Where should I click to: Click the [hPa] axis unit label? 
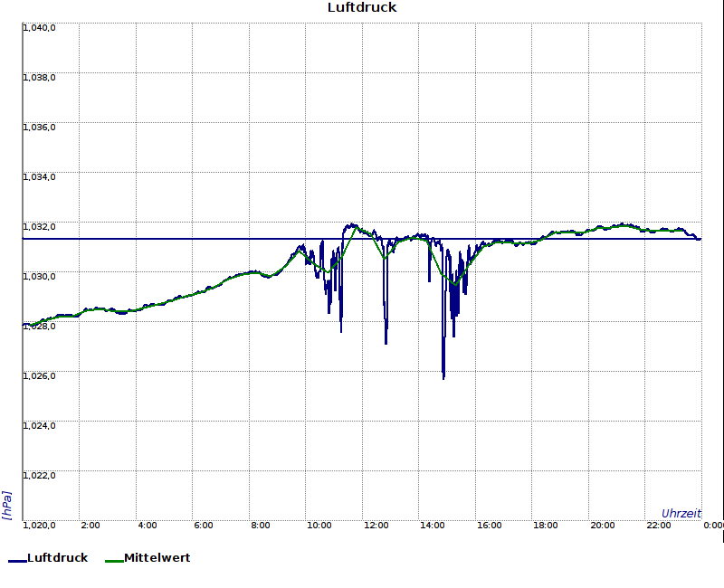[7, 506]
